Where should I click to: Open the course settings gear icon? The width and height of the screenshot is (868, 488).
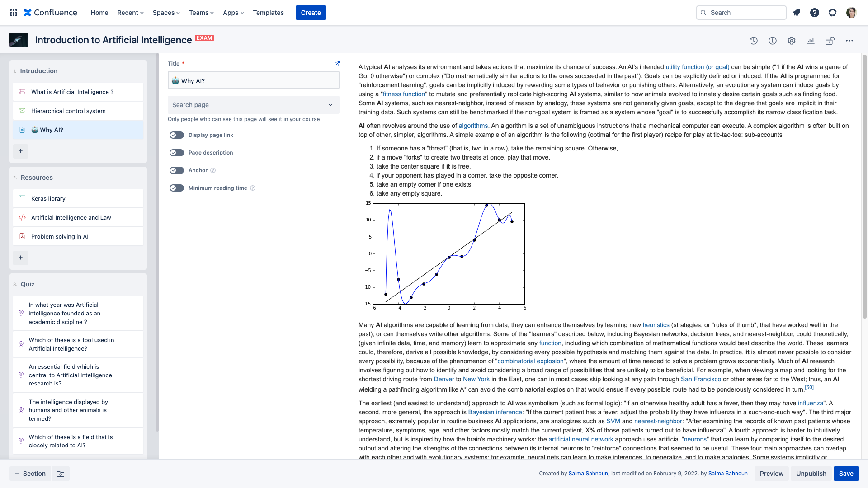[792, 41]
